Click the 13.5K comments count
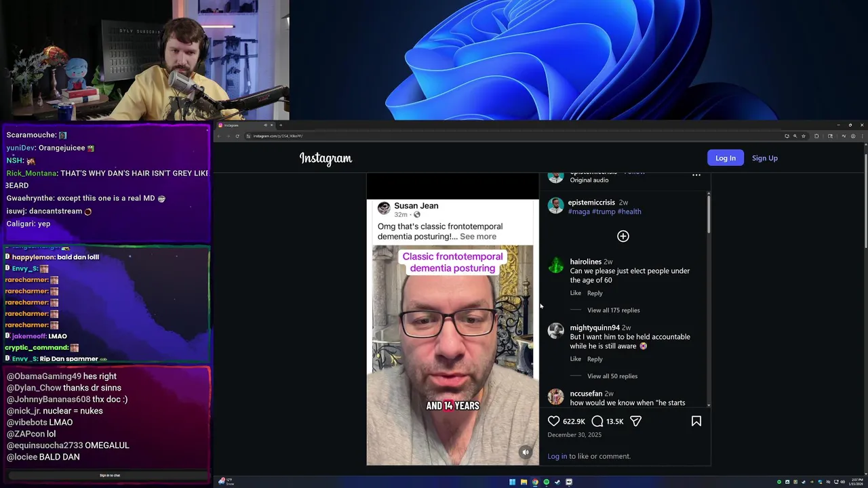Screen dimensions: 868x488 [x=614, y=422]
